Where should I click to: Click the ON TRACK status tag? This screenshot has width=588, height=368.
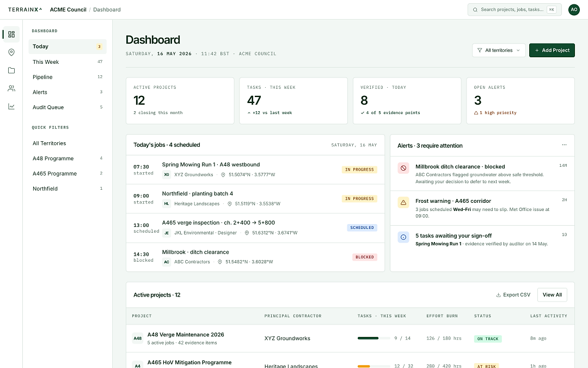487,339
